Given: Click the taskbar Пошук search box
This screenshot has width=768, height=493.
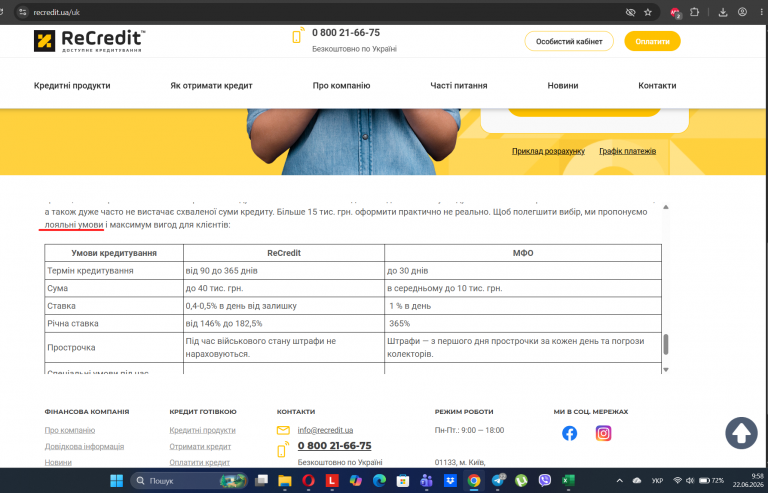Looking at the screenshot, I should click(189, 481).
